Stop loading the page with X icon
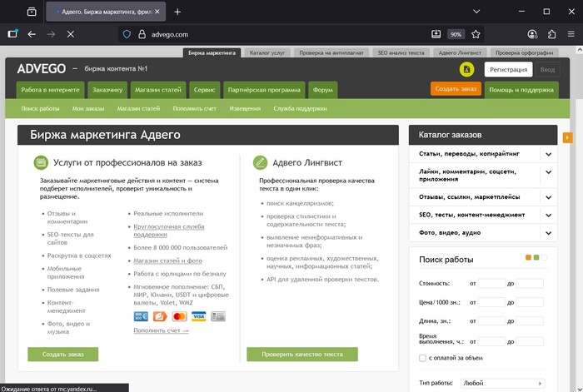This screenshot has height=392, width=583. click(71, 34)
